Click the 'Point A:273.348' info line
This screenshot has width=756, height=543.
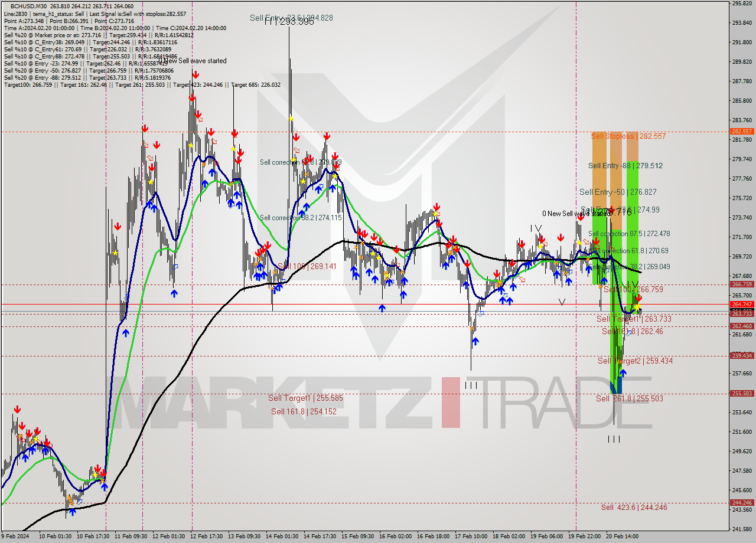[x=69, y=21]
